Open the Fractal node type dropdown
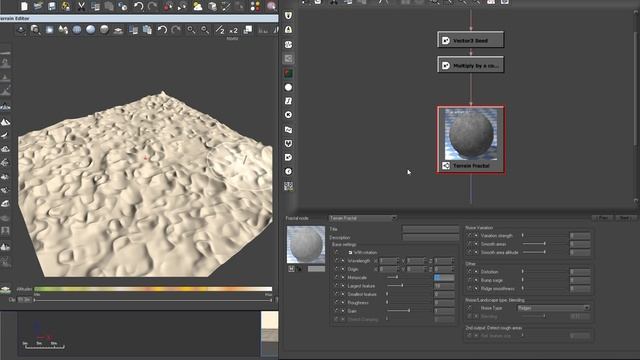This screenshot has height=360, width=640. click(x=363, y=218)
